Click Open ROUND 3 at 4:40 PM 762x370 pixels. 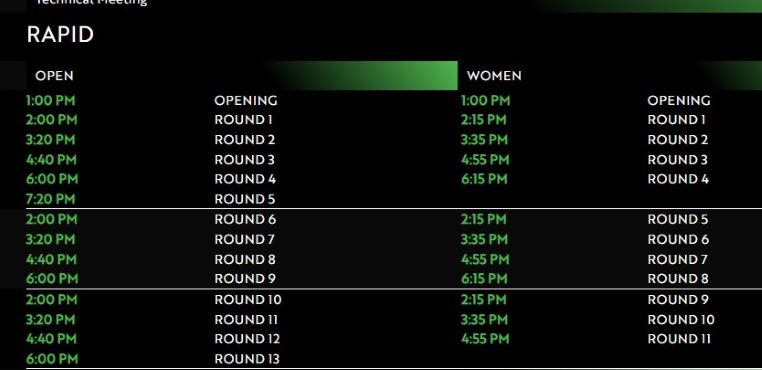coord(244,159)
